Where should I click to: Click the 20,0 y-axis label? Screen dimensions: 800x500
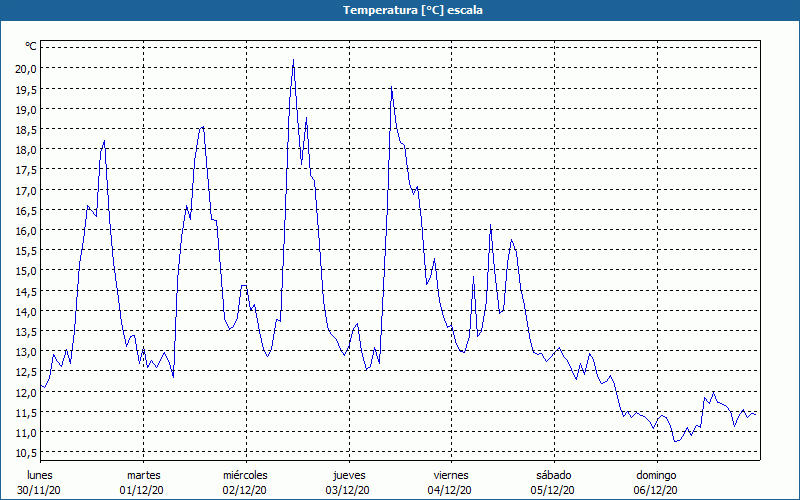(x=26, y=68)
